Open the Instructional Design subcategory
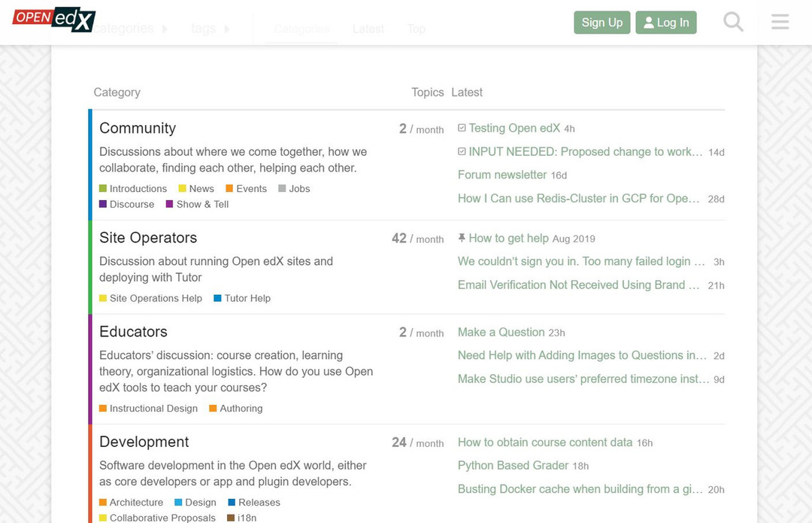This screenshot has height=523, width=812. pos(149,409)
